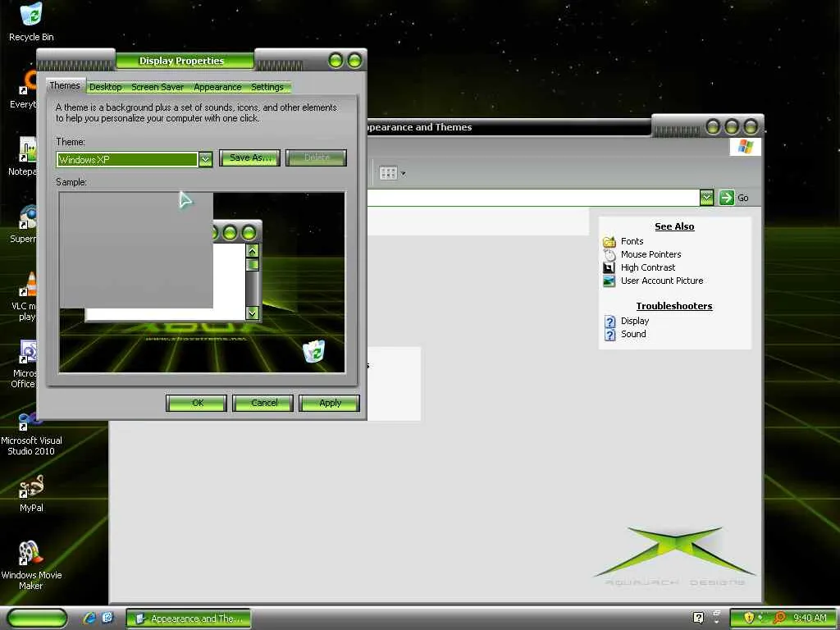840x630 pixels.
Task: Click the address bar field in Appearance and Themes
Action: coord(533,198)
